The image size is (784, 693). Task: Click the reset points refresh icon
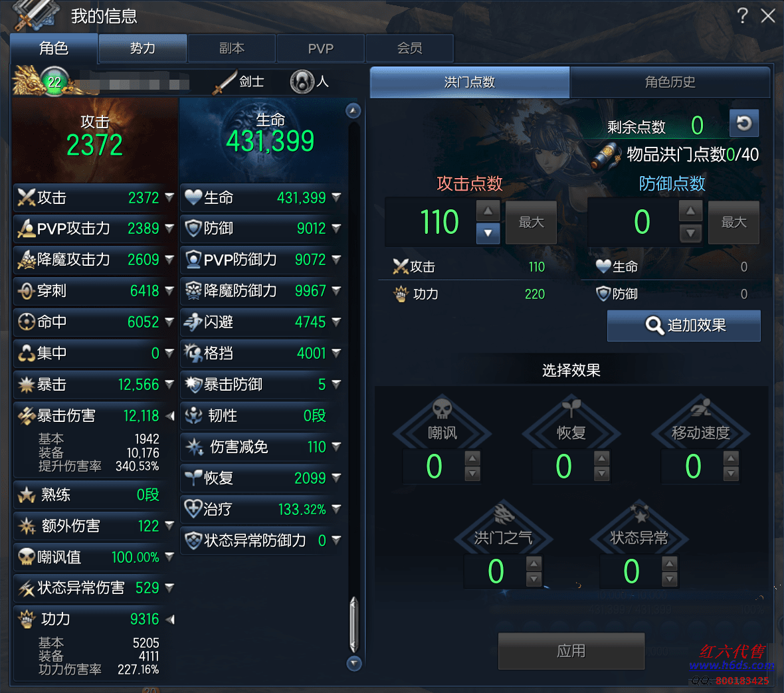click(x=744, y=123)
